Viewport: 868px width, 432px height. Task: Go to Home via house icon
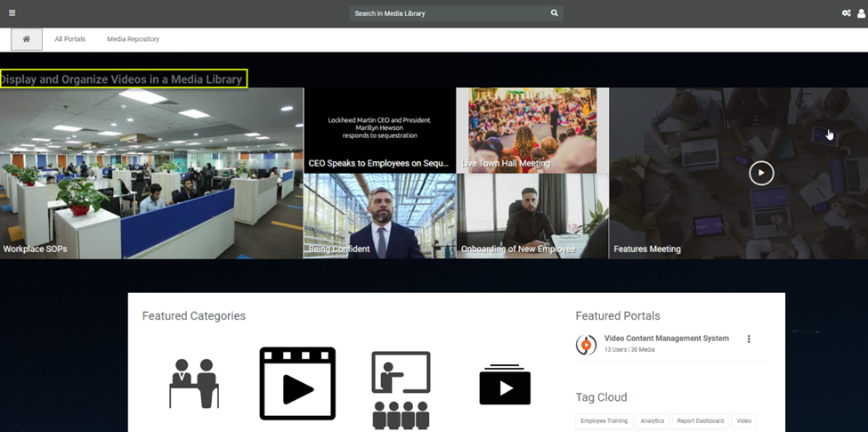[27, 39]
